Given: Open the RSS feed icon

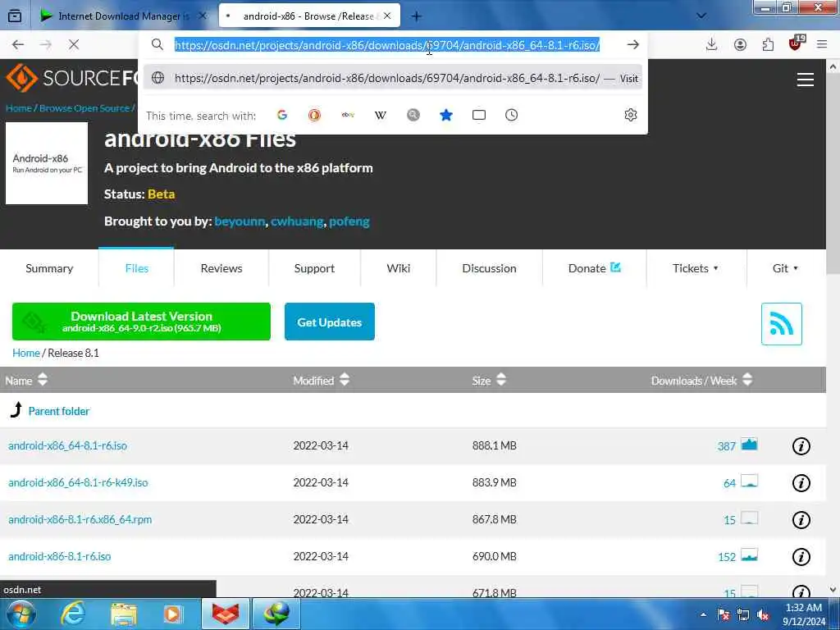Looking at the screenshot, I should pyautogui.click(x=781, y=323).
